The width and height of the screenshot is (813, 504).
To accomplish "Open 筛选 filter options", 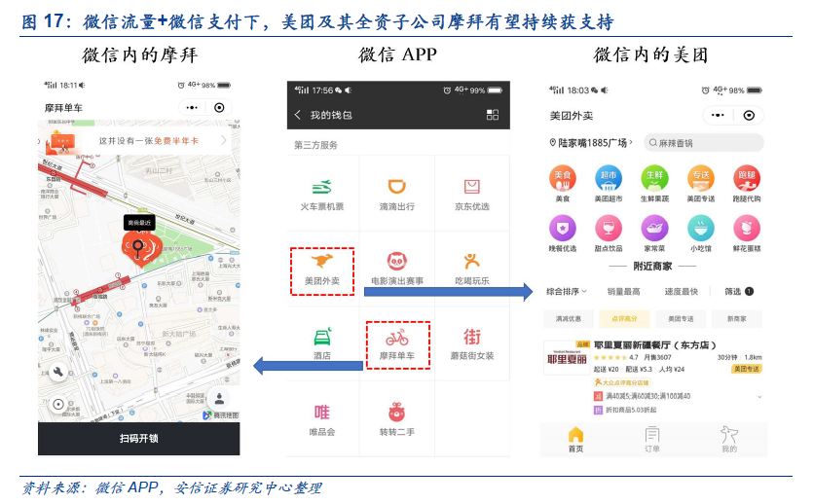I will click(739, 292).
